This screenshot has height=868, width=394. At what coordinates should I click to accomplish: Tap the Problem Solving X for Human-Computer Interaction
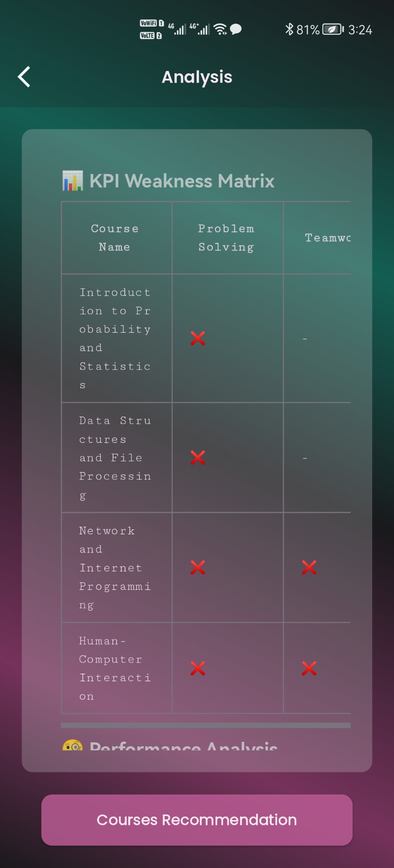(198, 668)
